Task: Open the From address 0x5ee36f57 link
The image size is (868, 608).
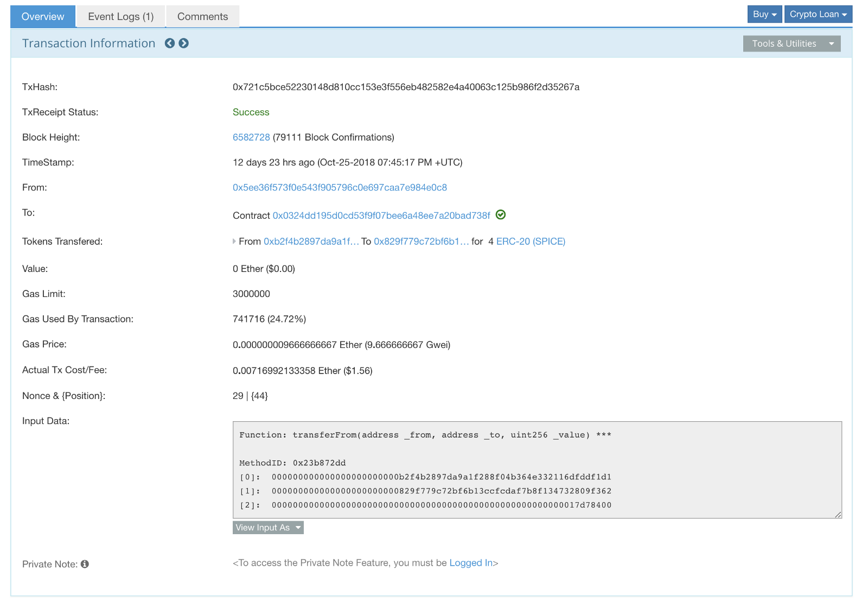Action: [340, 187]
